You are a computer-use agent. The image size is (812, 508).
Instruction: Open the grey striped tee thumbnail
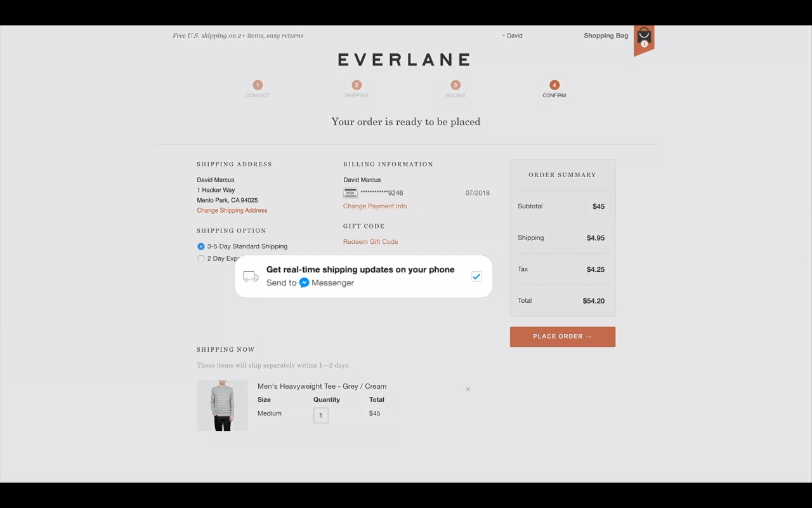click(x=222, y=406)
